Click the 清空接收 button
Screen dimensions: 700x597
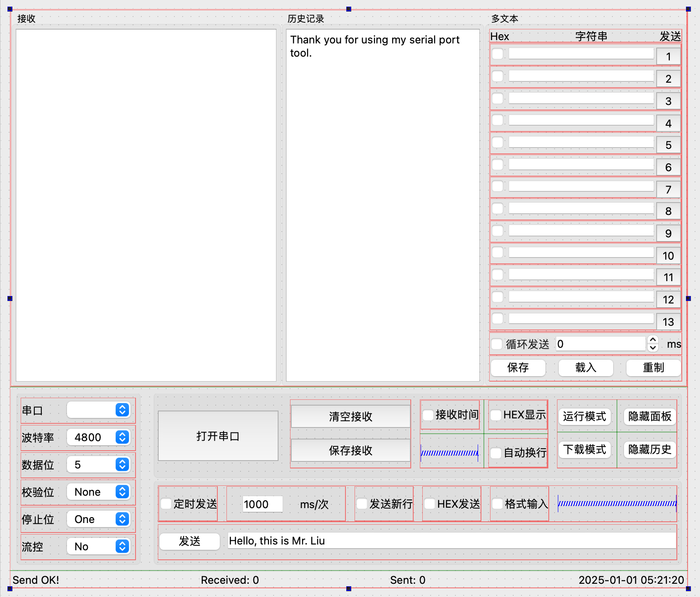350,416
